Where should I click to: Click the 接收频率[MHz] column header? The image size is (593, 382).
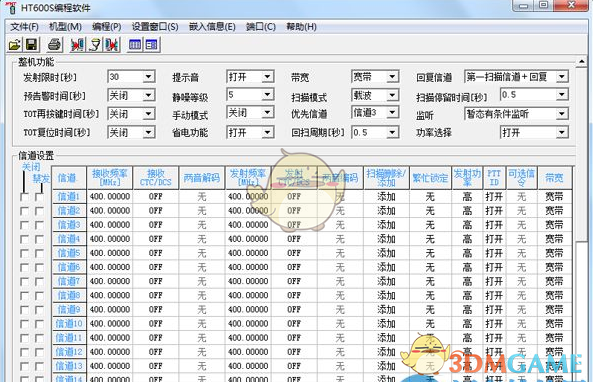point(110,178)
